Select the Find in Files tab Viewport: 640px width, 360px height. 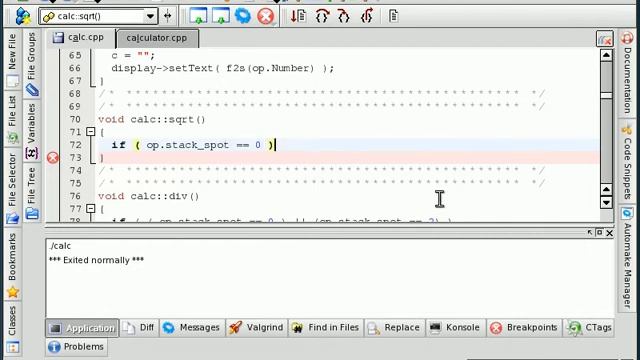pyautogui.click(x=325, y=327)
